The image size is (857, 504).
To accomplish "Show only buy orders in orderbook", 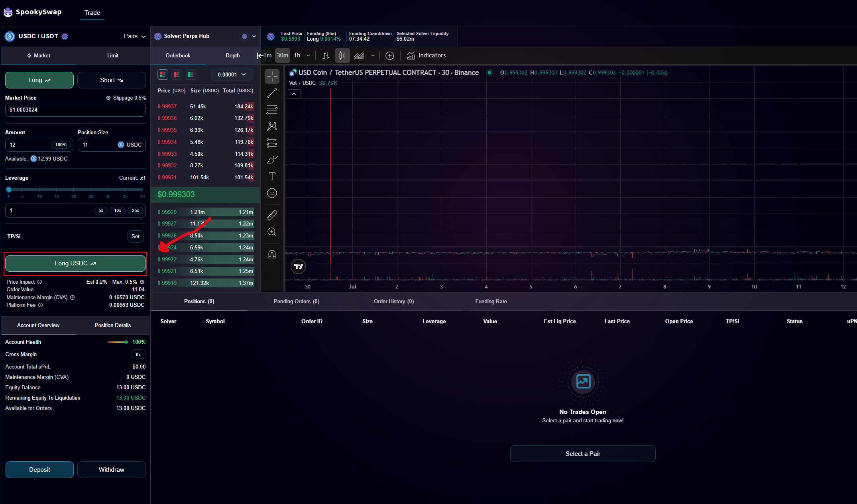I will pos(191,75).
